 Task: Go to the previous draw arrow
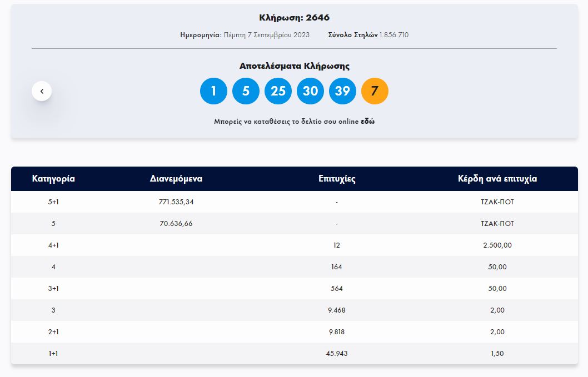(x=42, y=91)
